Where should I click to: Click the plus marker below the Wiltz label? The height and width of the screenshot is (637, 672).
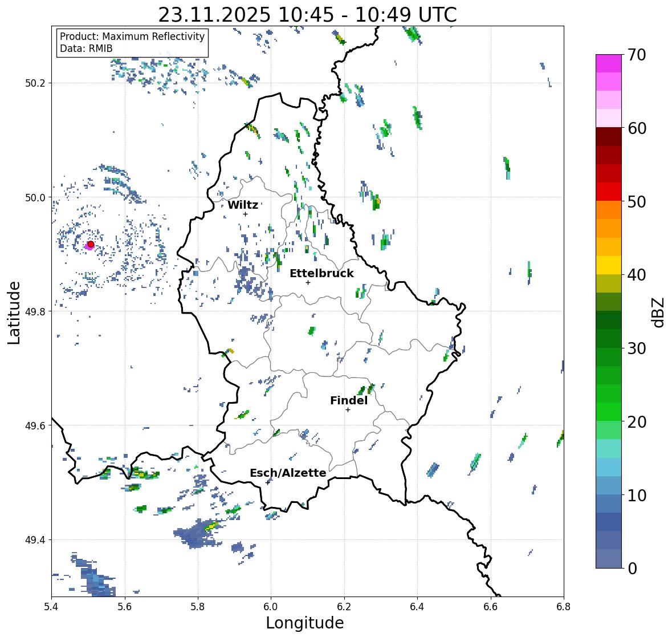245,214
